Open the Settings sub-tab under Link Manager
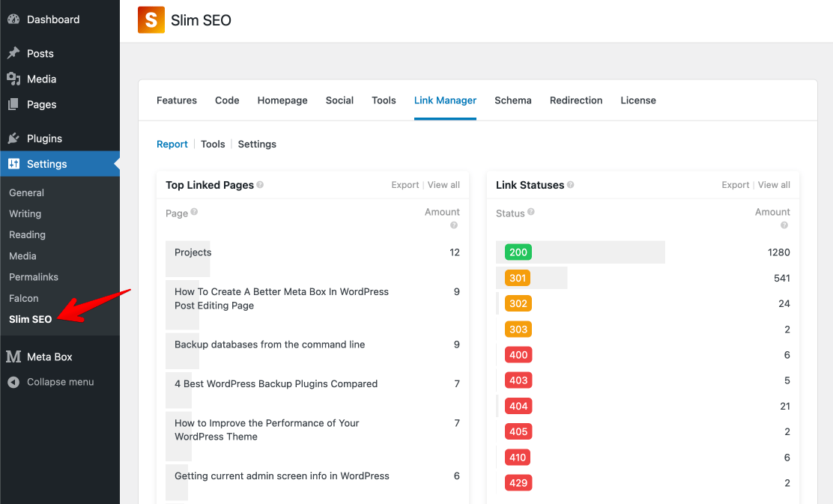Image resolution: width=833 pixels, height=504 pixels. pos(257,144)
